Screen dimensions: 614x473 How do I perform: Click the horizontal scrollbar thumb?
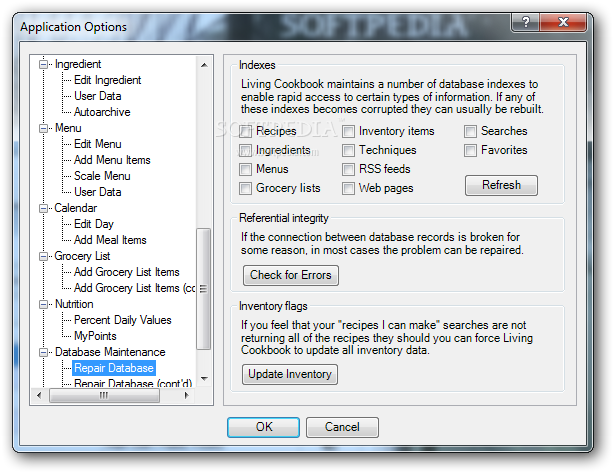[104, 395]
